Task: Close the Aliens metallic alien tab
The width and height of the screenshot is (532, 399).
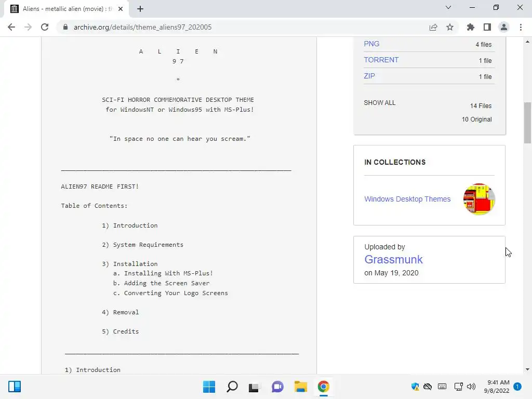Action: (121, 9)
